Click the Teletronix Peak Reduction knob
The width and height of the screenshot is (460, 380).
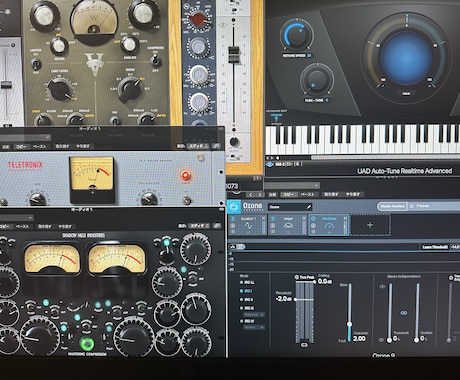pyautogui.click(x=149, y=199)
